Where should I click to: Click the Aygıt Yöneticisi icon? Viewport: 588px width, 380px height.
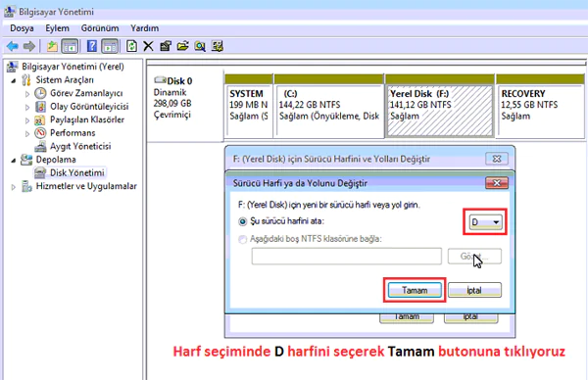[40, 147]
